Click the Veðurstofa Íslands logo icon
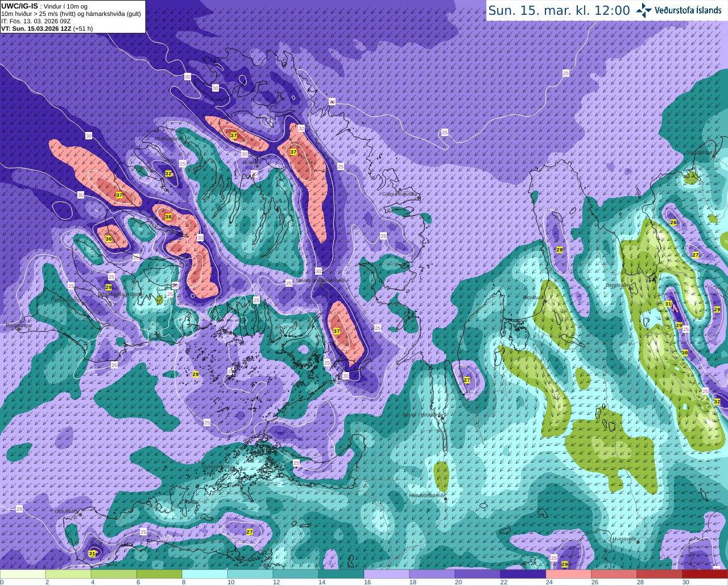The width and height of the screenshot is (728, 586). click(x=644, y=10)
